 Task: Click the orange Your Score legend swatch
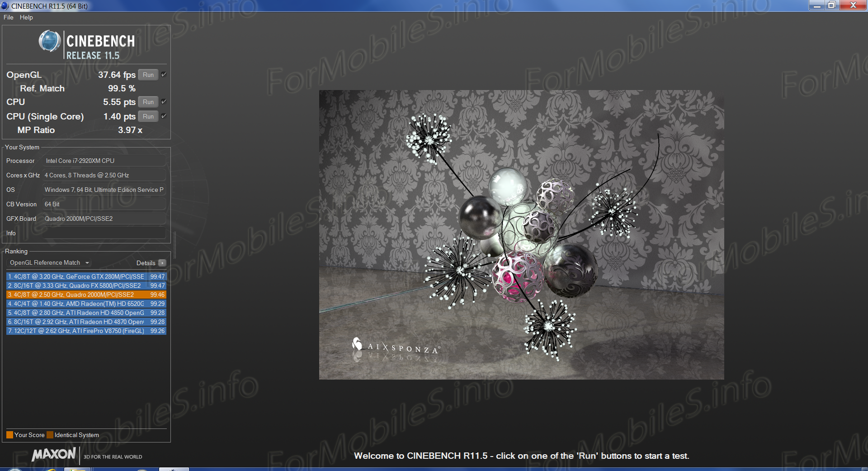(x=9, y=435)
